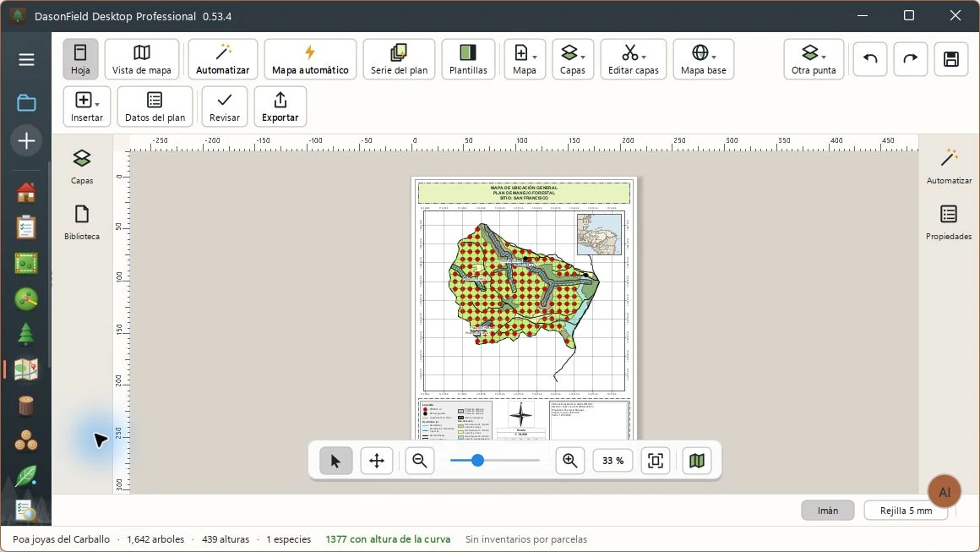Open Datos del plan
Screen dimensions: 980x552
click(155, 107)
